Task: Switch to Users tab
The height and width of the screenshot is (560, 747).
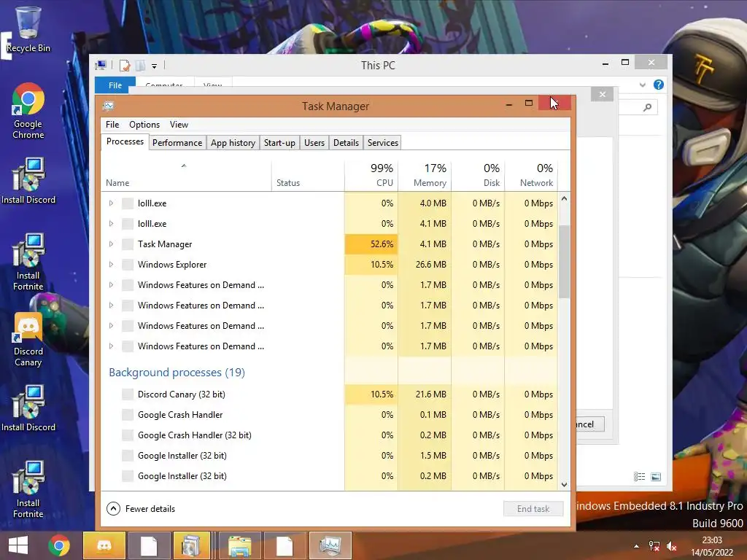Action: coord(314,143)
